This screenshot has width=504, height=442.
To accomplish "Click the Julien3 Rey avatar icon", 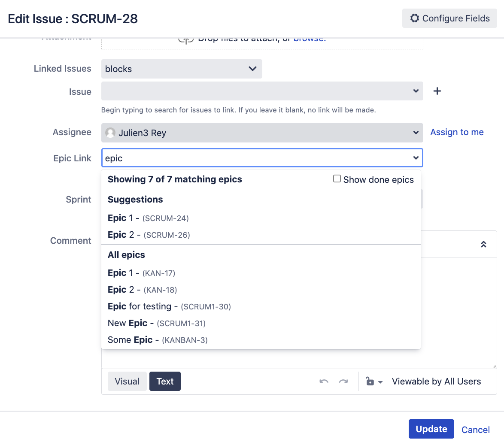I will (x=110, y=133).
